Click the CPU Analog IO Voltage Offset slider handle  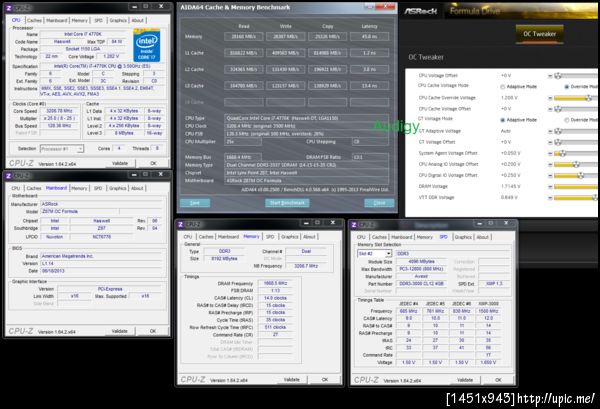pos(576,165)
